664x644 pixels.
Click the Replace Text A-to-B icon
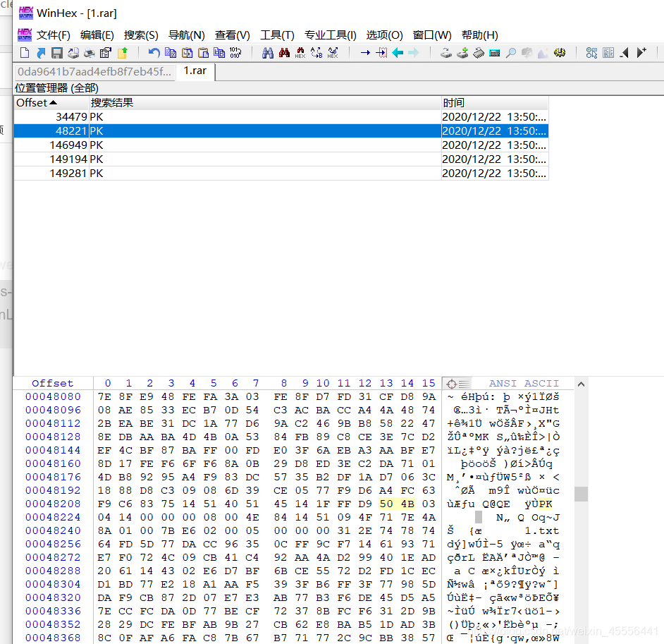tap(316, 53)
